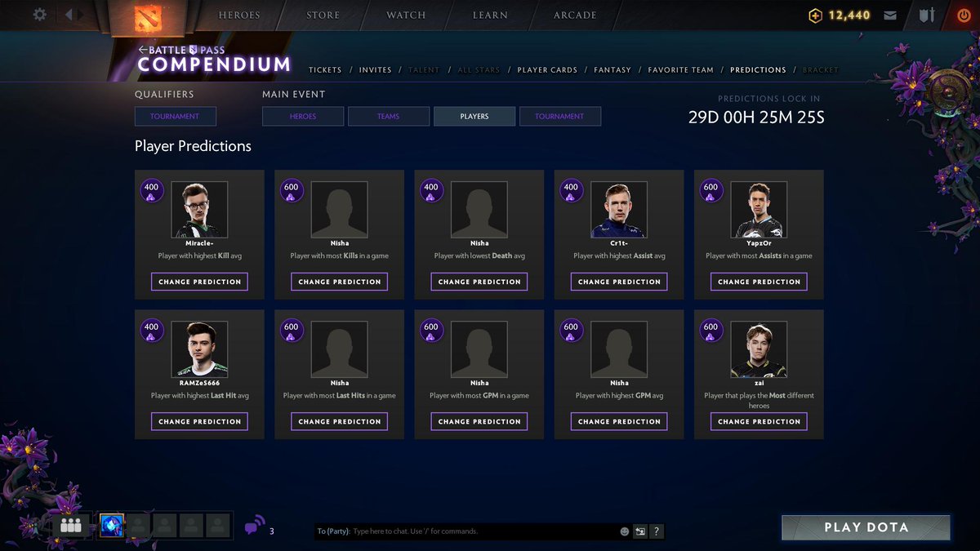The width and height of the screenshot is (980, 551).
Task: Open the mail inbox envelope icon
Action: point(890,16)
